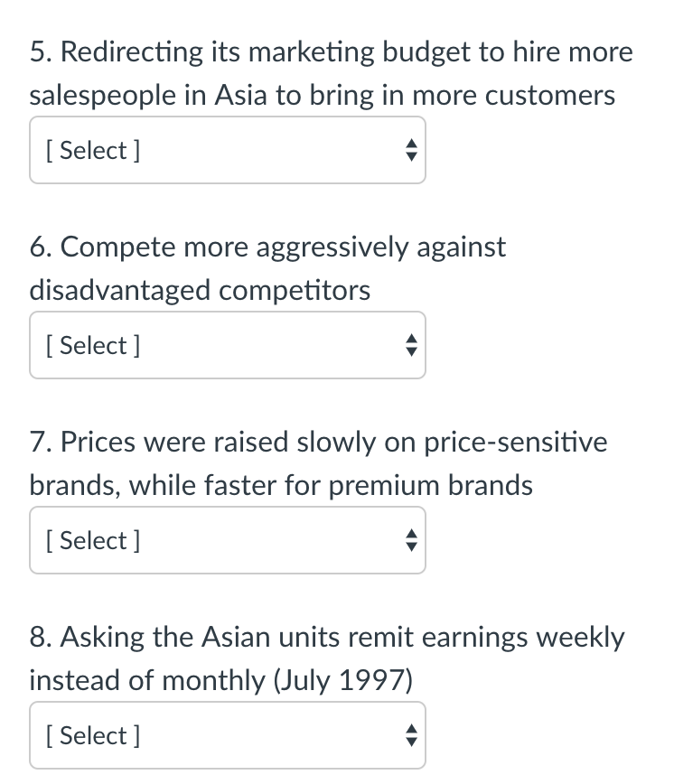Open the dropdown for question 8

click(227, 736)
